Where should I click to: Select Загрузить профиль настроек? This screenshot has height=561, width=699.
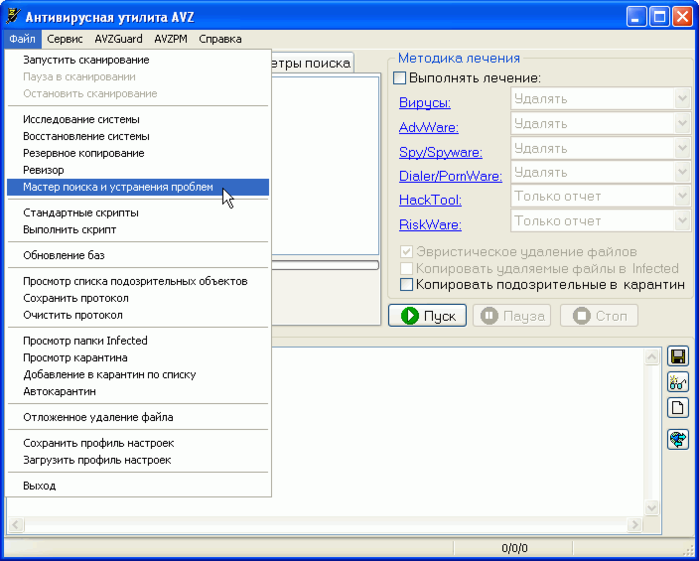coord(138,460)
